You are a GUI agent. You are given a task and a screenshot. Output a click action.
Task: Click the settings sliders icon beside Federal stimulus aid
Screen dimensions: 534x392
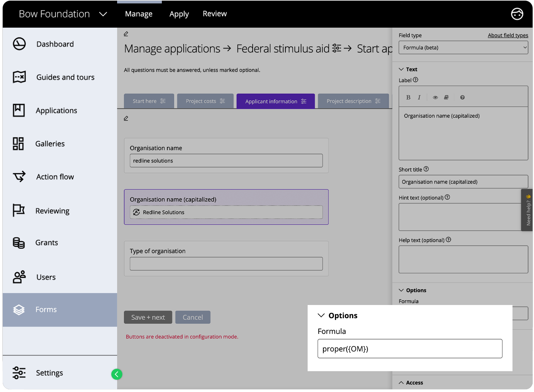click(x=336, y=48)
